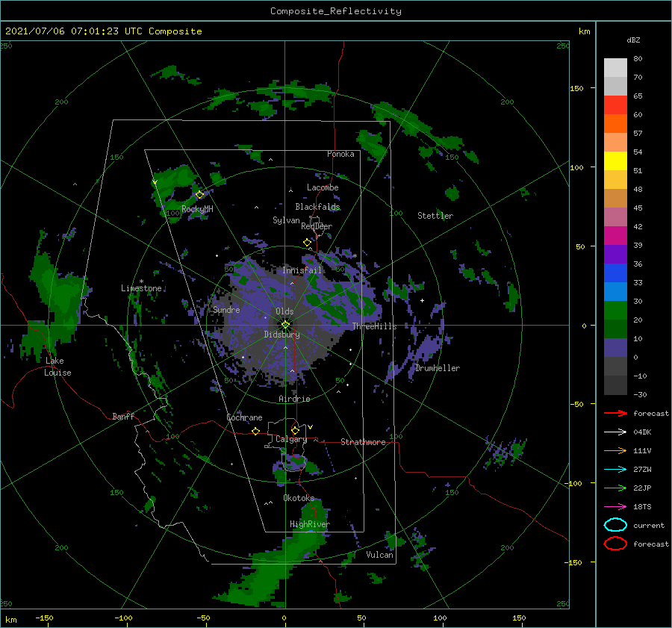The width and height of the screenshot is (672, 628).
Task: Pick the bright green 20-30 dBZ swatch
Action: pos(615,310)
